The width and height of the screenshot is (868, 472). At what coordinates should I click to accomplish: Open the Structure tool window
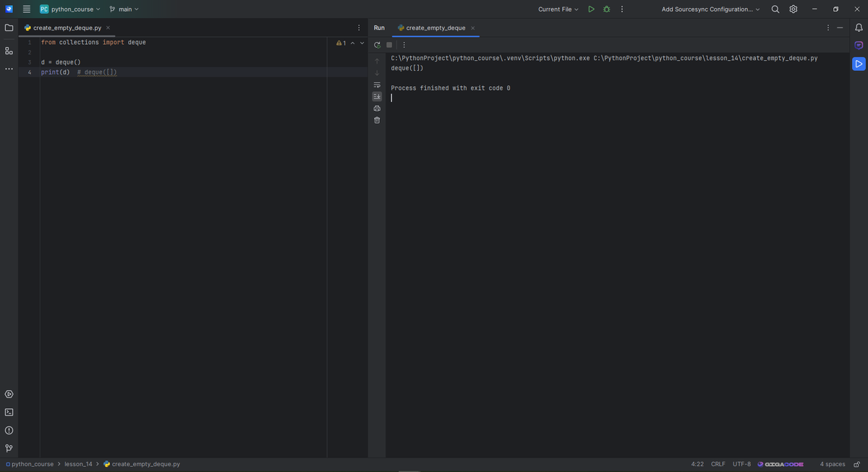9,51
